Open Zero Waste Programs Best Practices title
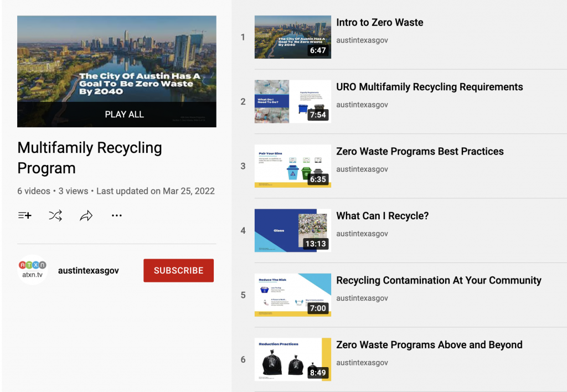The width and height of the screenshot is (567, 392). point(420,151)
